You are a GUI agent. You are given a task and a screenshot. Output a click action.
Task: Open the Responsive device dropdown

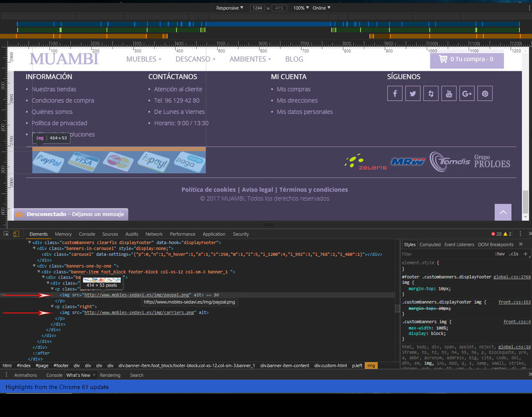pos(229,7)
